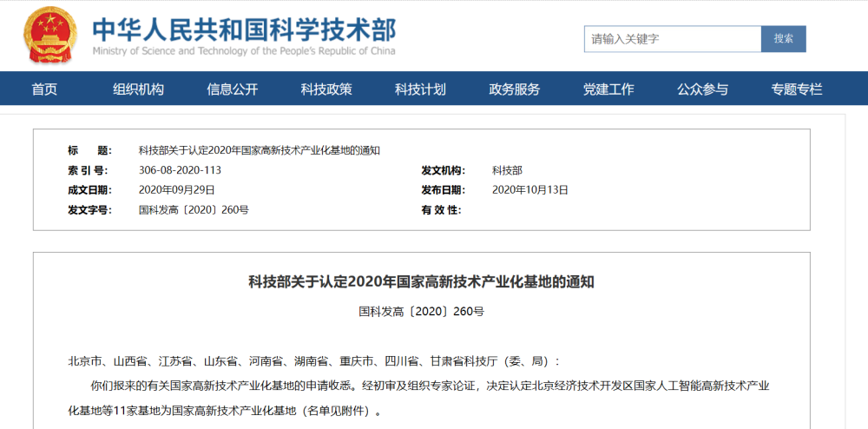This screenshot has width=868, height=429.
Task: Click the national emblem logo
Action: pyautogui.click(x=49, y=36)
